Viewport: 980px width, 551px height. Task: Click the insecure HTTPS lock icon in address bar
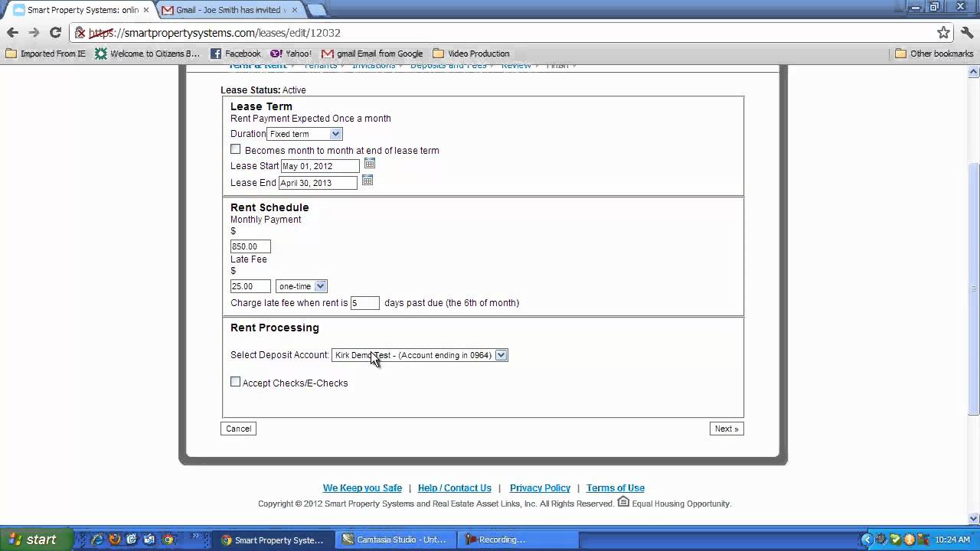tap(80, 33)
